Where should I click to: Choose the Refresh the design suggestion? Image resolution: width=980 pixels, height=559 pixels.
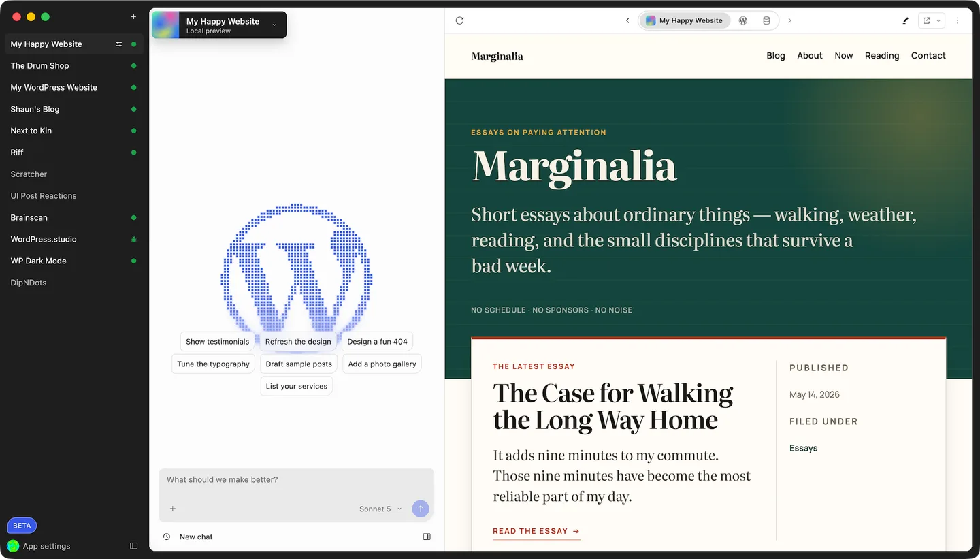coord(298,342)
